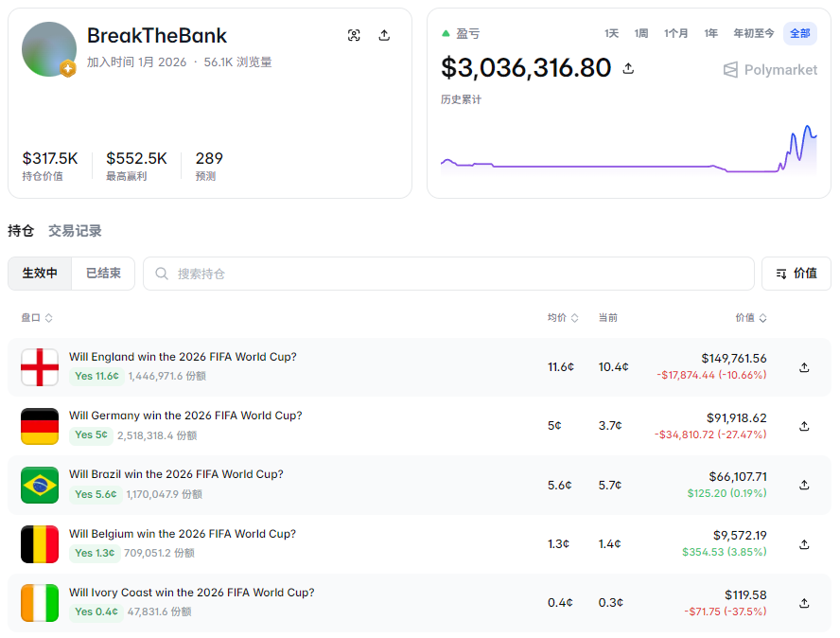
Task: Switch to the 持仓 tab
Action: tap(21, 231)
